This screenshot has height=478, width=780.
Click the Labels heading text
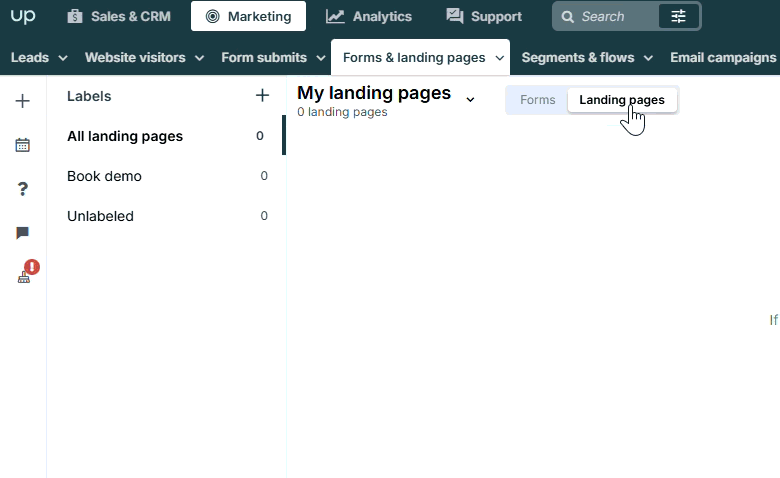(x=89, y=96)
